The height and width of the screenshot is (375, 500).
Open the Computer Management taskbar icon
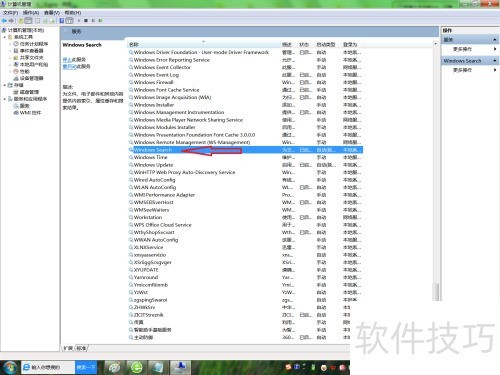click(180, 367)
